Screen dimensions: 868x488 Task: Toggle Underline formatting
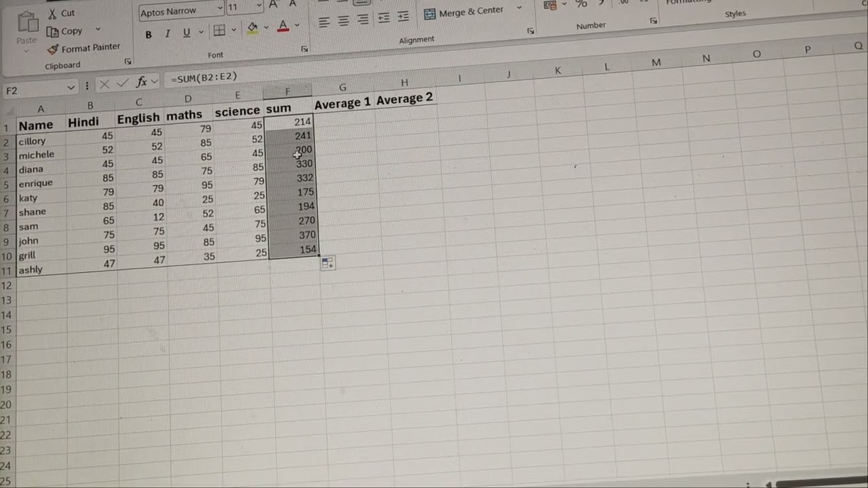click(186, 33)
